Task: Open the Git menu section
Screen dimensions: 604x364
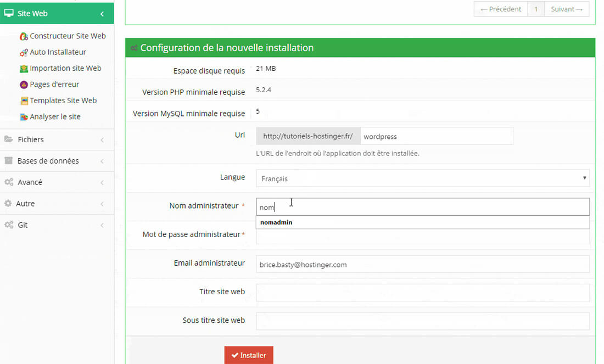Action: 57,225
